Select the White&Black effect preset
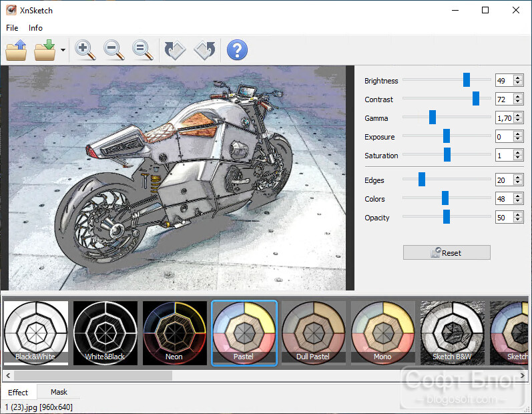532x414 pixels. [105, 333]
